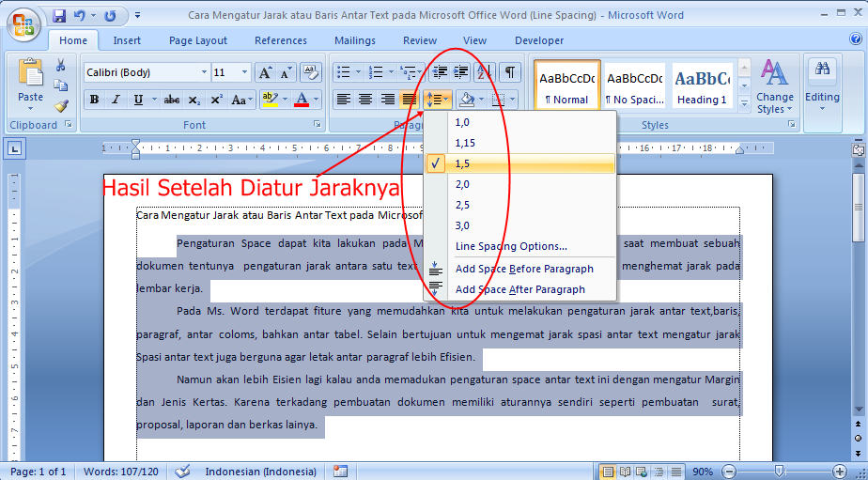Center the selected text

365,100
